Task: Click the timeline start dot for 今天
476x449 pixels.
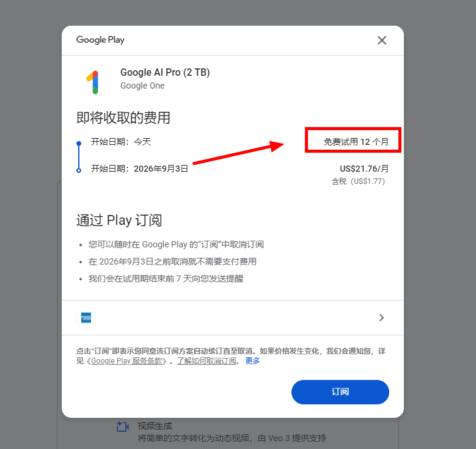Action: tap(79, 144)
